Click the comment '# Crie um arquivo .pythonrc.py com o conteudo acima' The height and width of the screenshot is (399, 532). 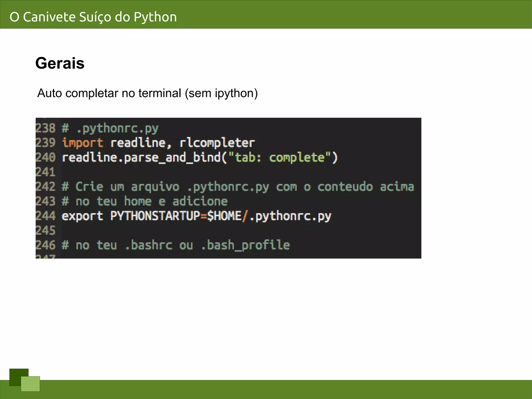[x=238, y=187]
